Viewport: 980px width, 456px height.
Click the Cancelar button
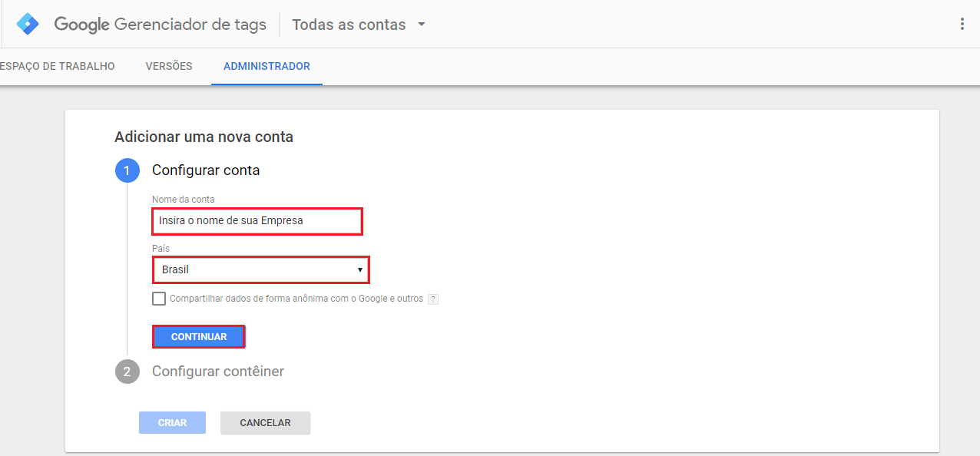pyautogui.click(x=265, y=423)
